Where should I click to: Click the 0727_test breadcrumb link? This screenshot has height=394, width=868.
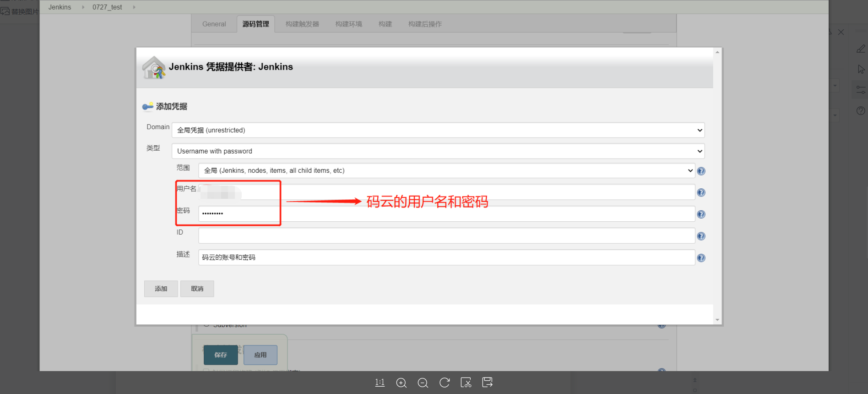(x=107, y=7)
